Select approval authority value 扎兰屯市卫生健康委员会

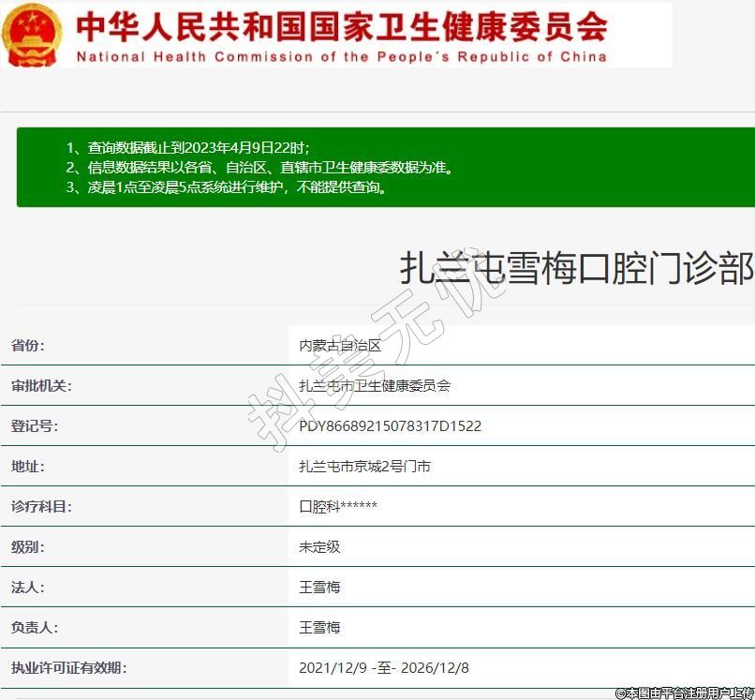pyautogui.click(x=375, y=386)
